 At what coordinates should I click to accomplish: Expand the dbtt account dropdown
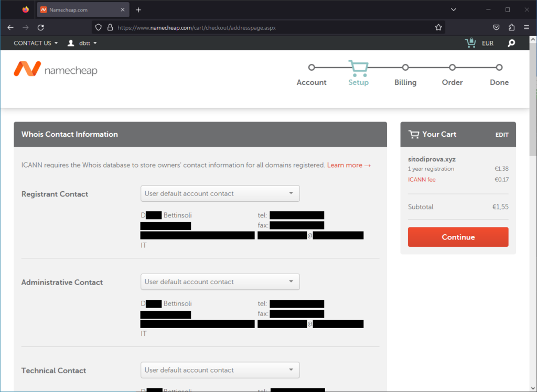click(88, 43)
